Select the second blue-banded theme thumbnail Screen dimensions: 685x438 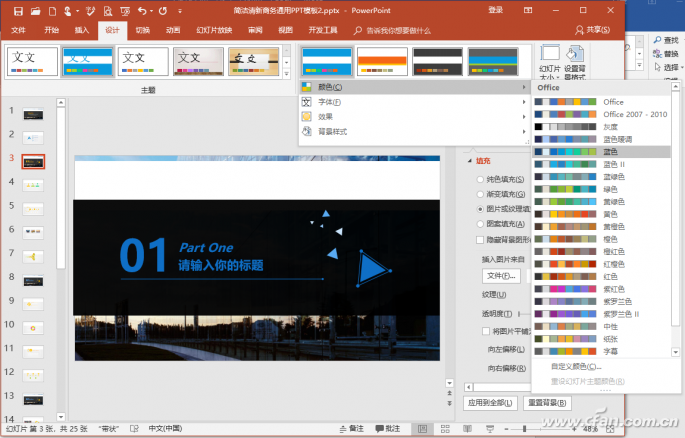click(x=88, y=62)
